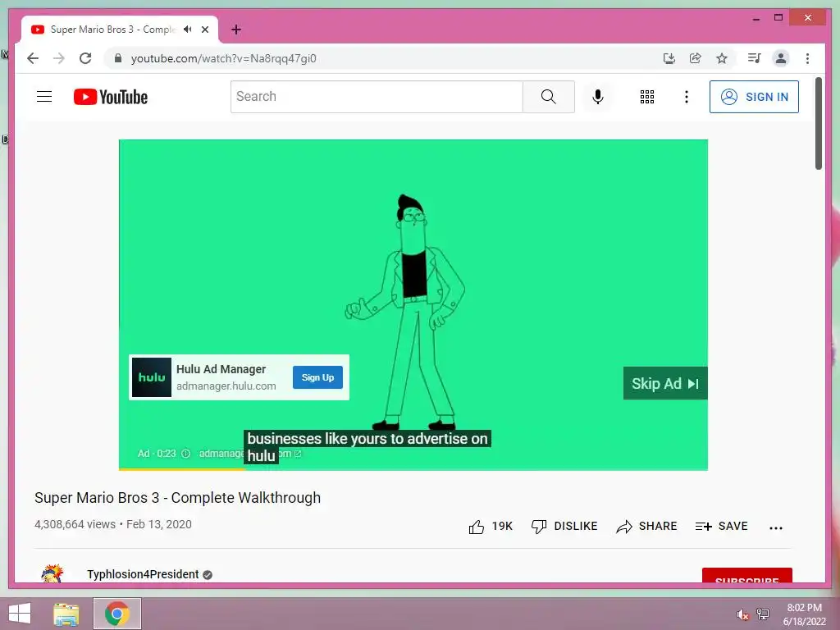Viewport: 840px width, 630px height.
Task: Click the ad info circle icon
Action: (x=185, y=454)
